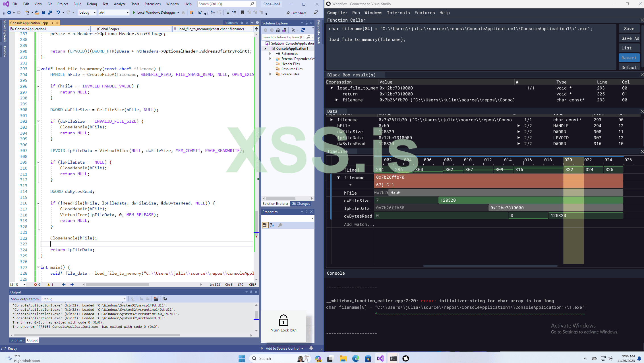Click the Properties wrench icon
The image size is (644, 363).
point(280,225)
